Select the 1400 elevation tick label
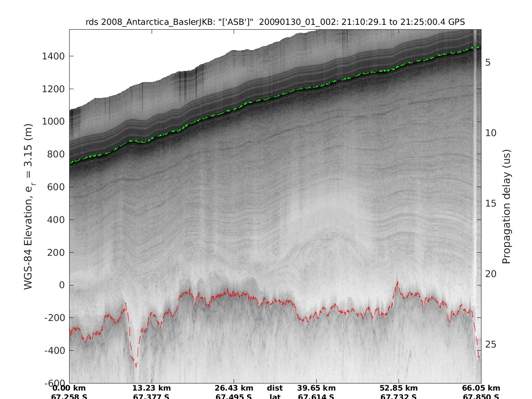 coord(54,56)
